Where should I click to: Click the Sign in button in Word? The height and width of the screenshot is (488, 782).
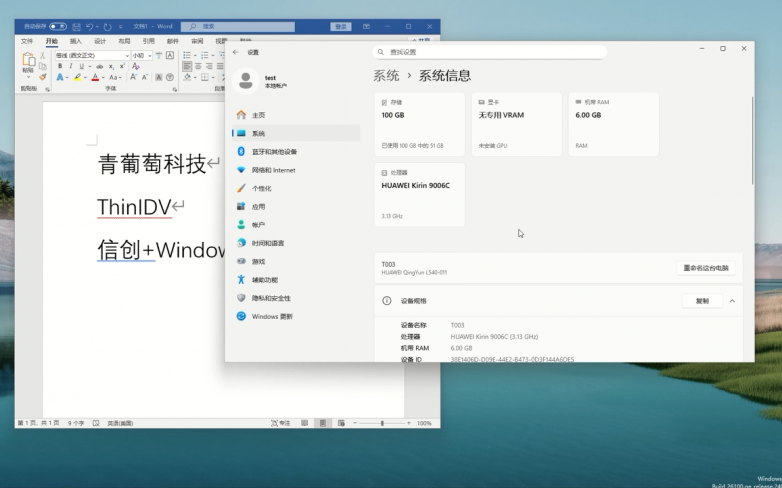pyautogui.click(x=341, y=26)
